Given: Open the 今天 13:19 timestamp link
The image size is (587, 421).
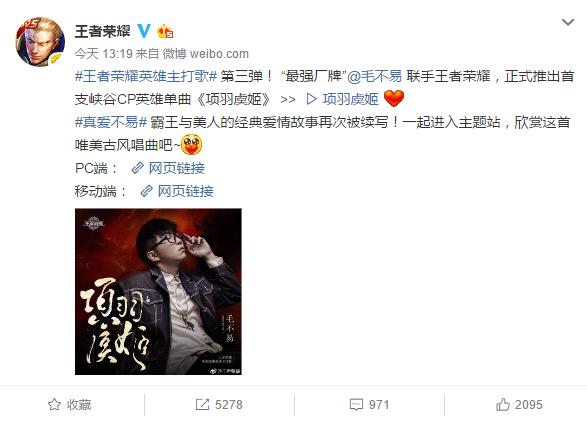Looking at the screenshot, I should tap(104, 54).
